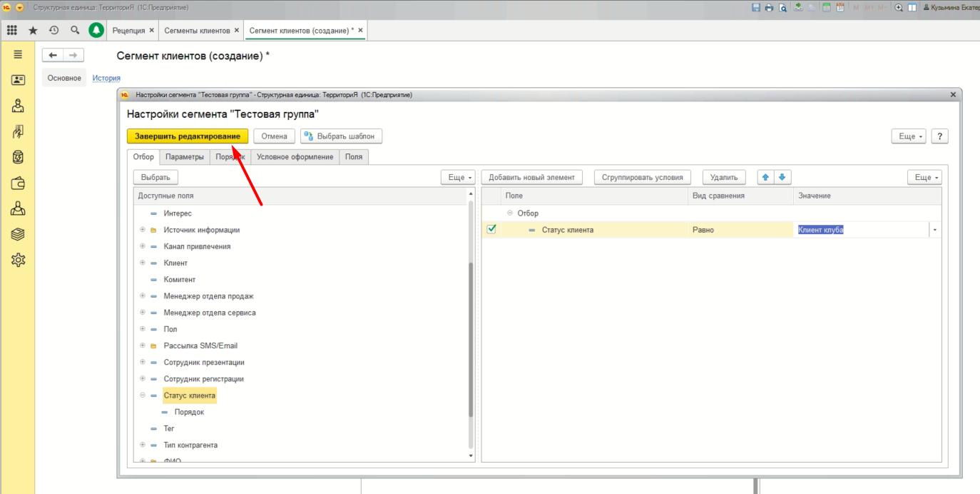Image resolution: width=980 pixels, height=494 pixels.
Task: Open the sections grid menu icon
Action: coord(12,31)
